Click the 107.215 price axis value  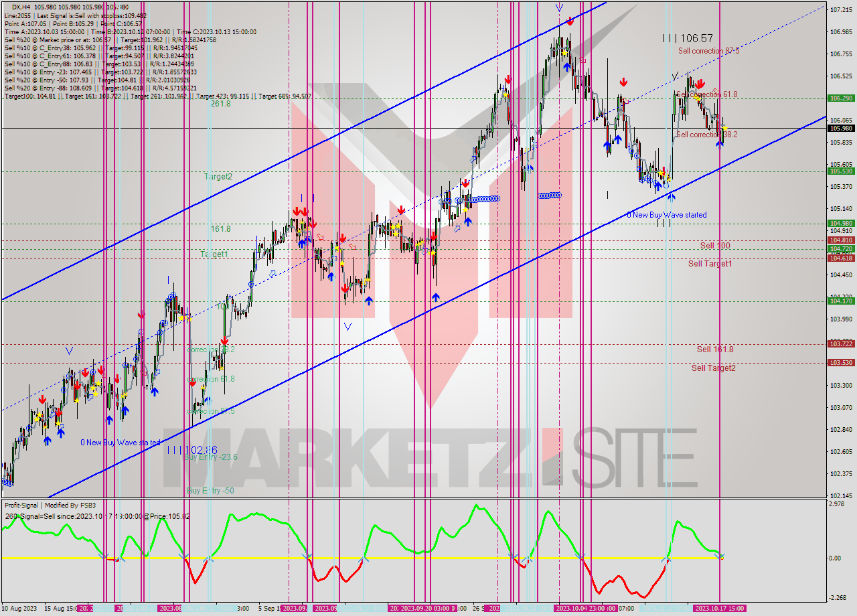pyautogui.click(x=840, y=10)
